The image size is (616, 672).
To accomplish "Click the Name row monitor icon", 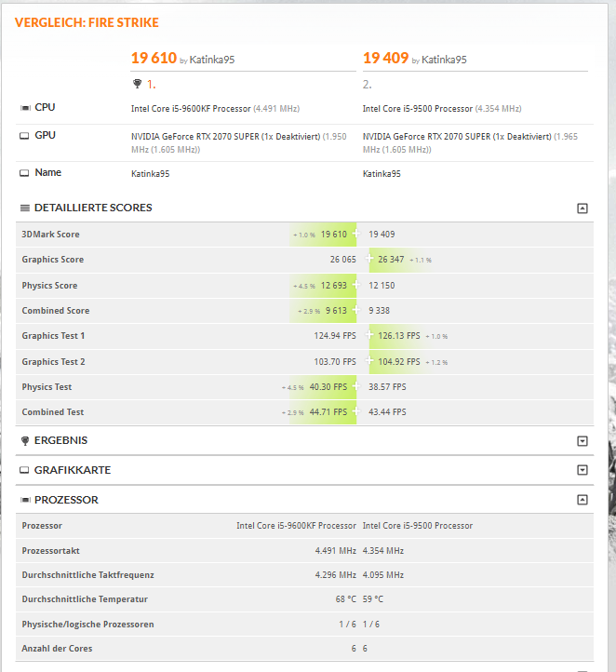I will (x=24, y=173).
